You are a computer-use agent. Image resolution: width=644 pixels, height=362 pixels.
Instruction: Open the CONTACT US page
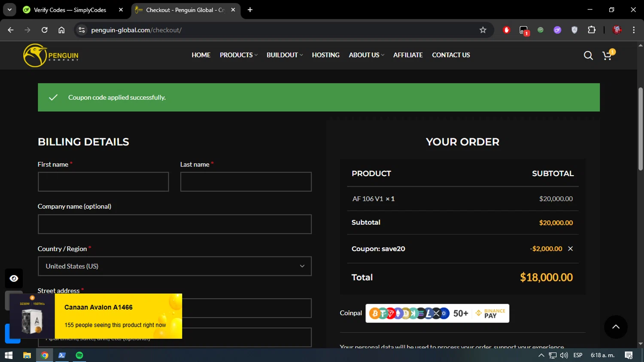coord(451,55)
